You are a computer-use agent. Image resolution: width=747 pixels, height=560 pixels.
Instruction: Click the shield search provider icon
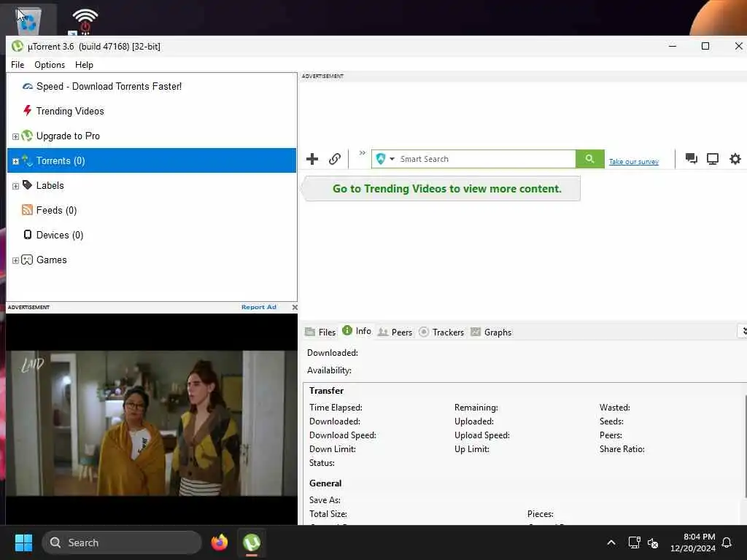coord(380,158)
